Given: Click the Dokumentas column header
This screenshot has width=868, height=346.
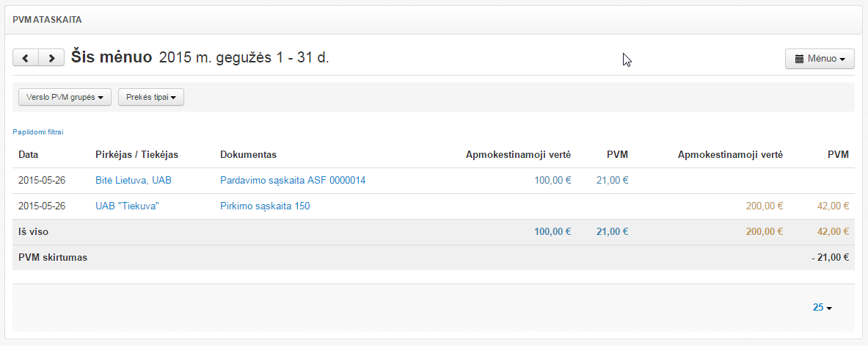Looking at the screenshot, I should (x=248, y=154).
